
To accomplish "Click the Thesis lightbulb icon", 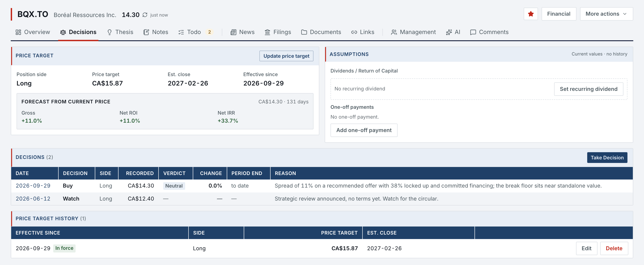I will click(x=110, y=32).
